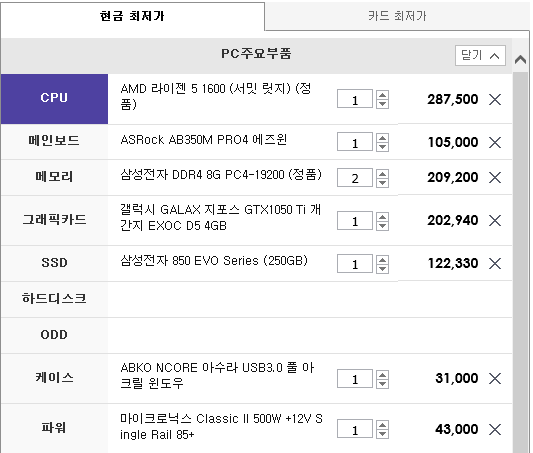
Task: Click the mainboard quantity input field
Action: pos(355,142)
